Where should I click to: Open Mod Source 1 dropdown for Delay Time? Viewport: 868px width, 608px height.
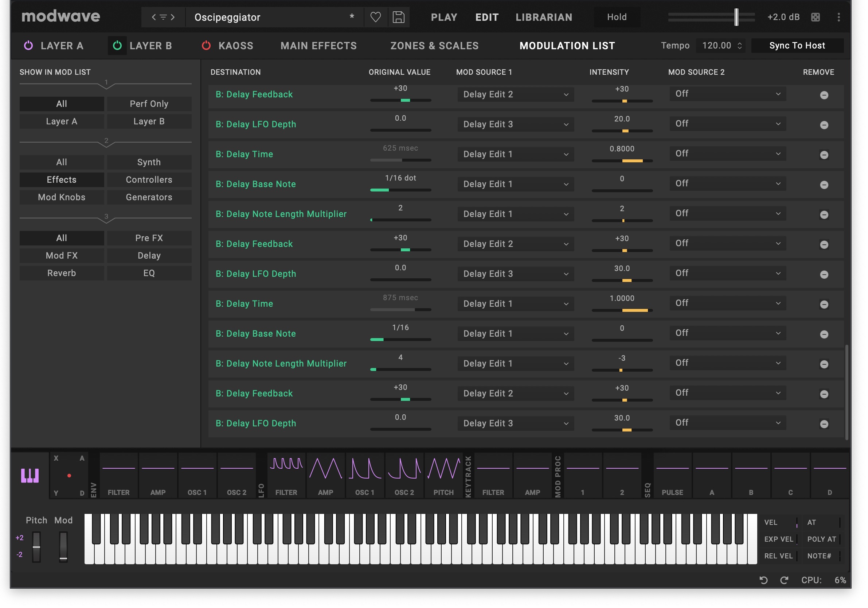click(x=515, y=154)
